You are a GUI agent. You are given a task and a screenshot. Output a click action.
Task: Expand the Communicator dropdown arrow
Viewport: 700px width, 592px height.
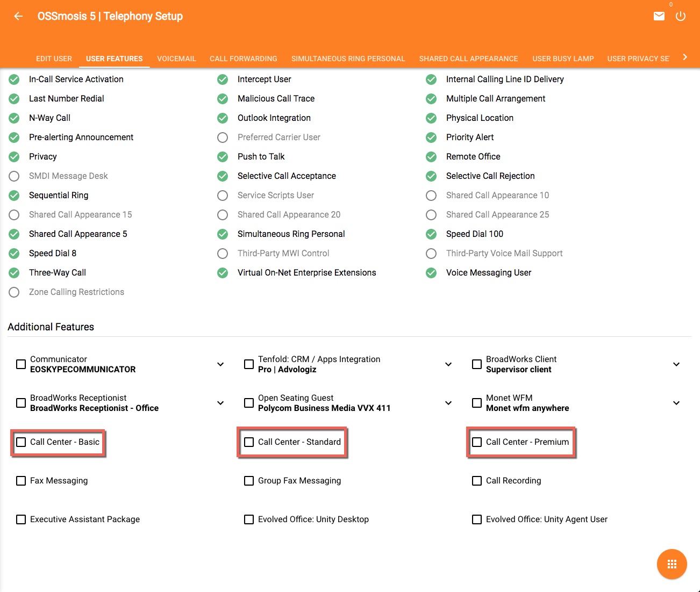click(x=220, y=364)
